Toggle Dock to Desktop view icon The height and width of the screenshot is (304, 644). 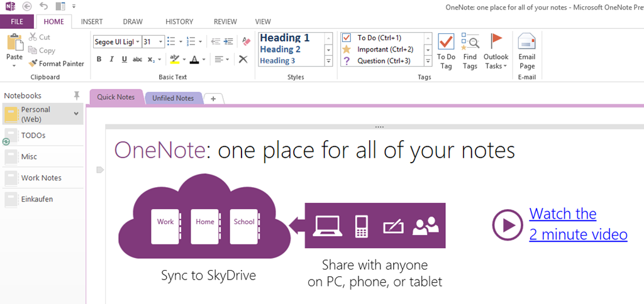tap(60, 6)
